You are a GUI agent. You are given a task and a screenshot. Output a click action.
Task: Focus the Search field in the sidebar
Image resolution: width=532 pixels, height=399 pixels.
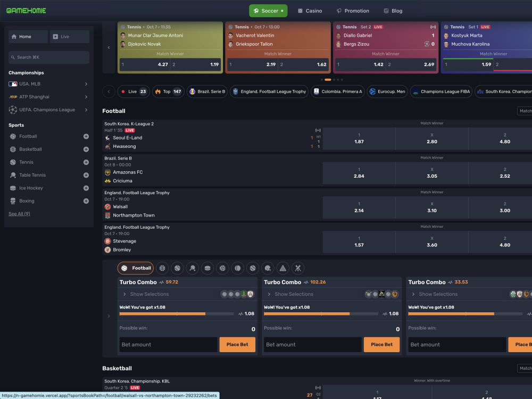tap(49, 57)
